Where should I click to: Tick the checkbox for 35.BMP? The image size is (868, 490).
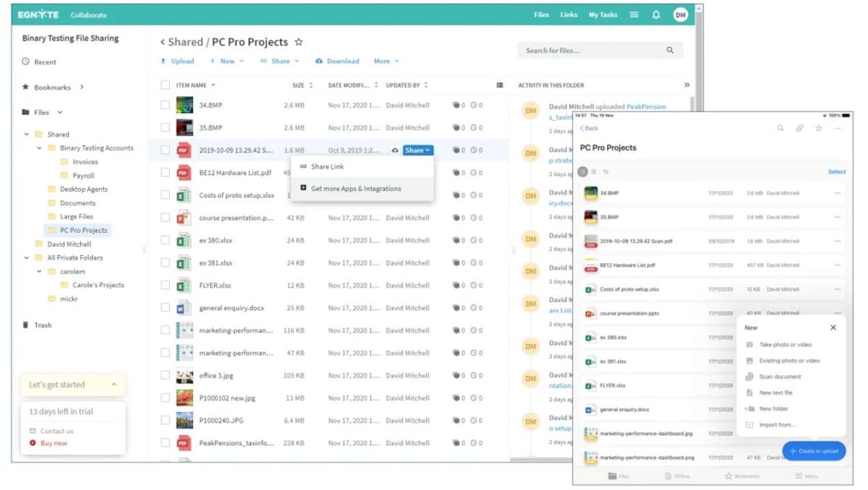tap(165, 128)
